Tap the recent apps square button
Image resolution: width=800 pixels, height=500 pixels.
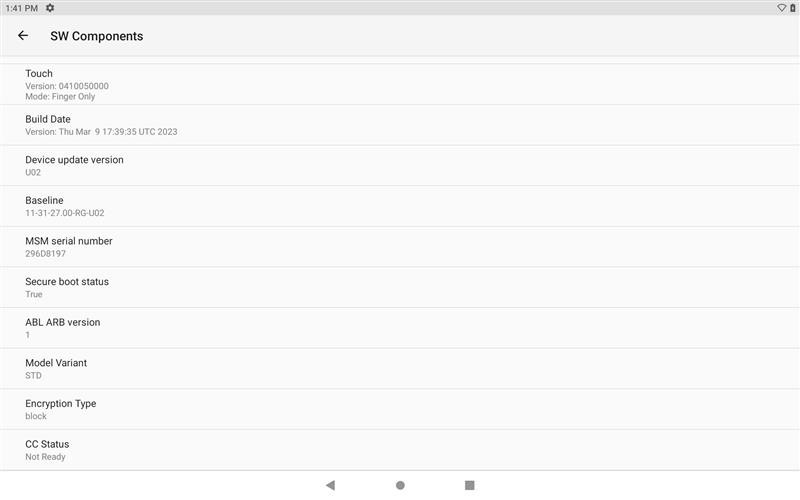pos(470,485)
